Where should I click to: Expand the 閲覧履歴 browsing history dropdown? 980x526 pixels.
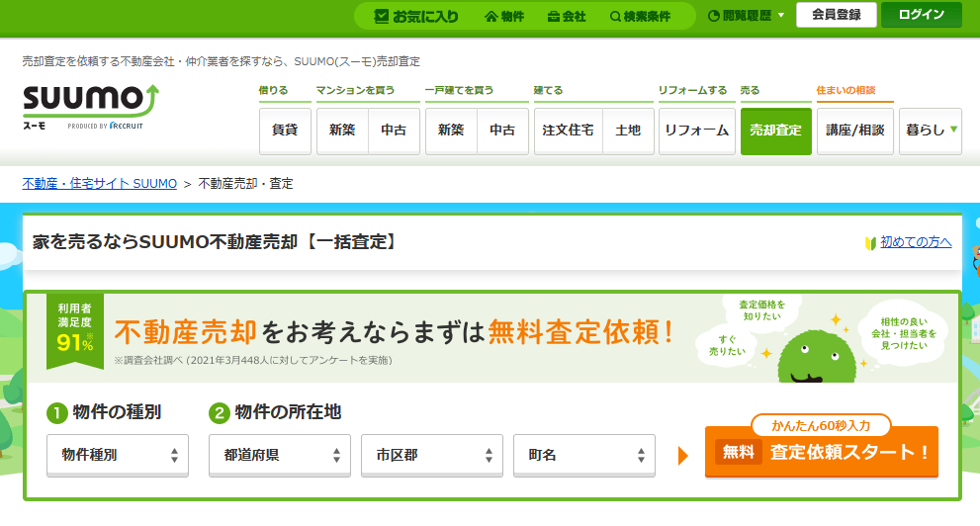pos(747,16)
